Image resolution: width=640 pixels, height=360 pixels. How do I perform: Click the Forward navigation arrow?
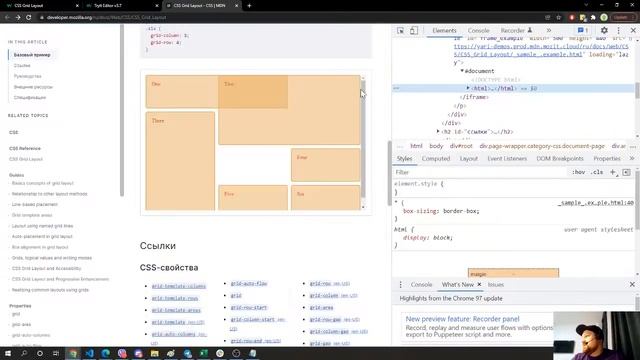pos(18,18)
